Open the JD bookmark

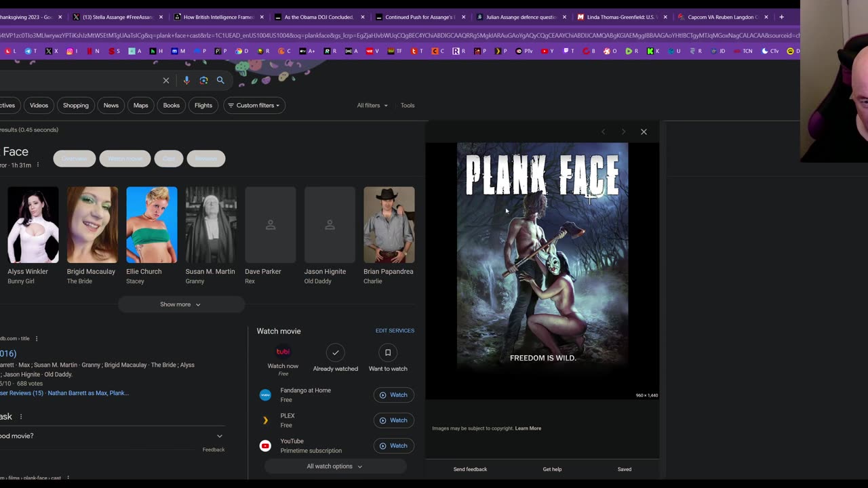click(x=717, y=51)
